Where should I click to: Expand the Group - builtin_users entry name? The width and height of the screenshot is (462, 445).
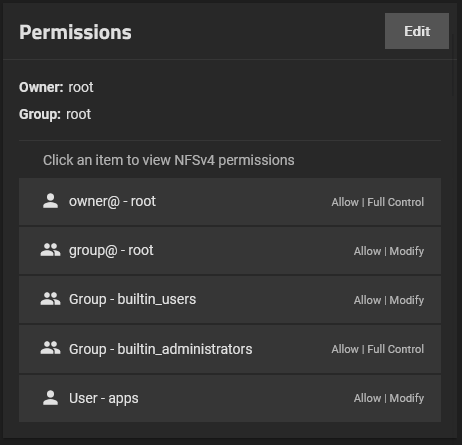pos(132,299)
